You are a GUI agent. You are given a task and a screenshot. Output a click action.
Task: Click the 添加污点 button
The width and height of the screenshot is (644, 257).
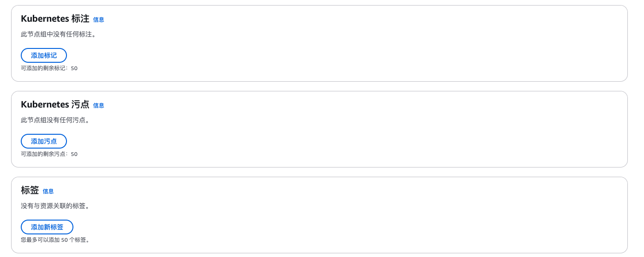pyautogui.click(x=44, y=141)
